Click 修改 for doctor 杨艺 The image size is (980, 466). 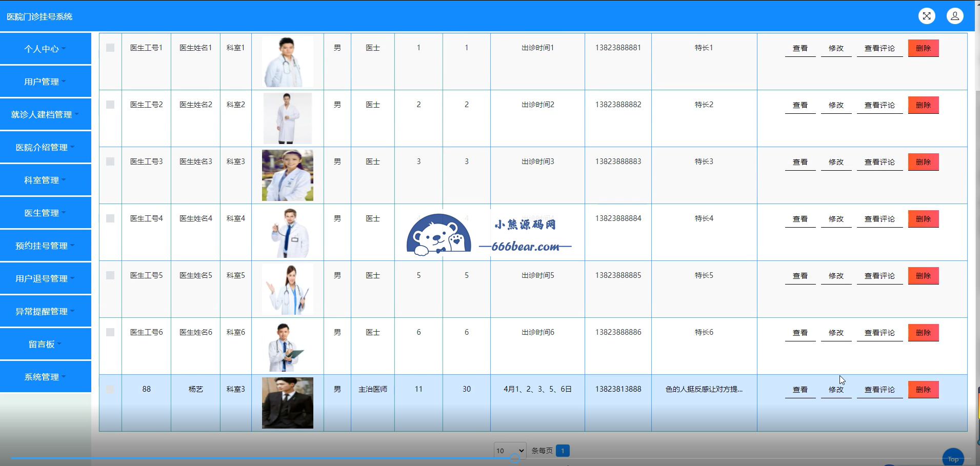click(x=836, y=390)
